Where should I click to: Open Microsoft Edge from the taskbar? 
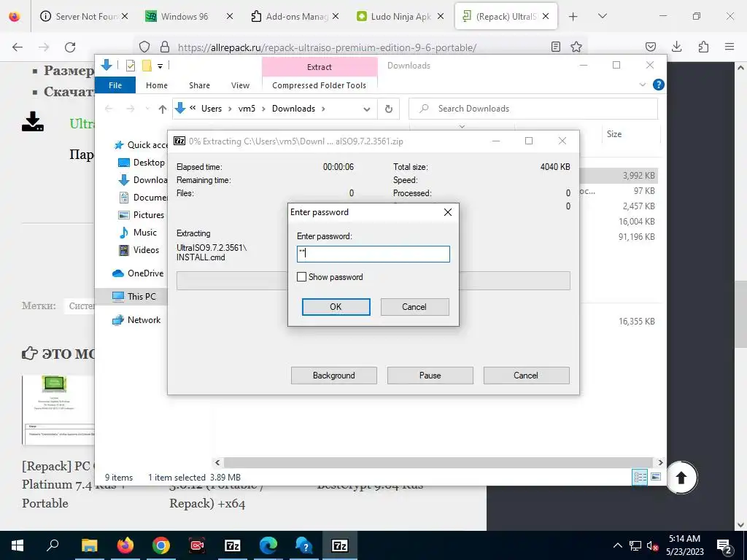(268, 545)
